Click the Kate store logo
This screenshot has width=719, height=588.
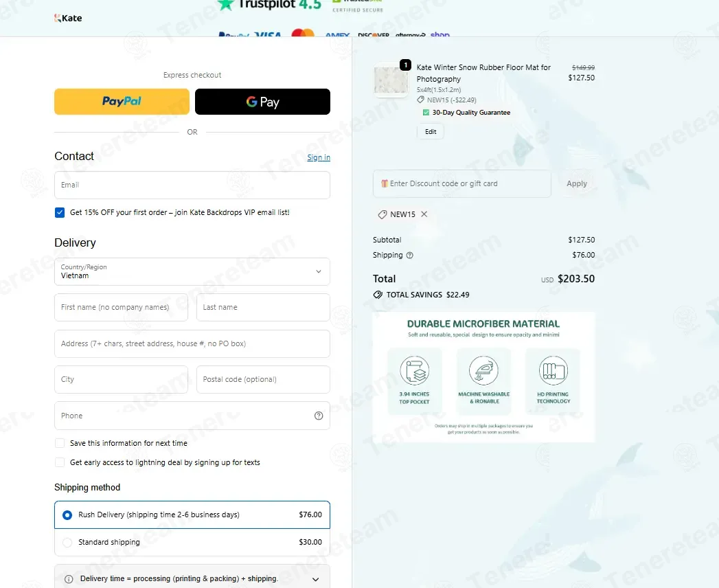(68, 18)
